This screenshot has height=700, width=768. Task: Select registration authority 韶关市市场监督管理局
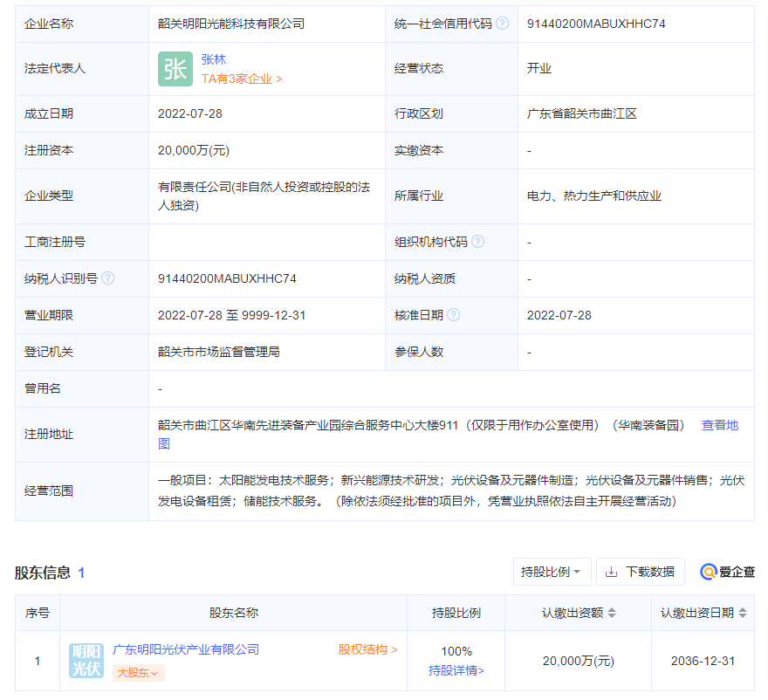219,352
